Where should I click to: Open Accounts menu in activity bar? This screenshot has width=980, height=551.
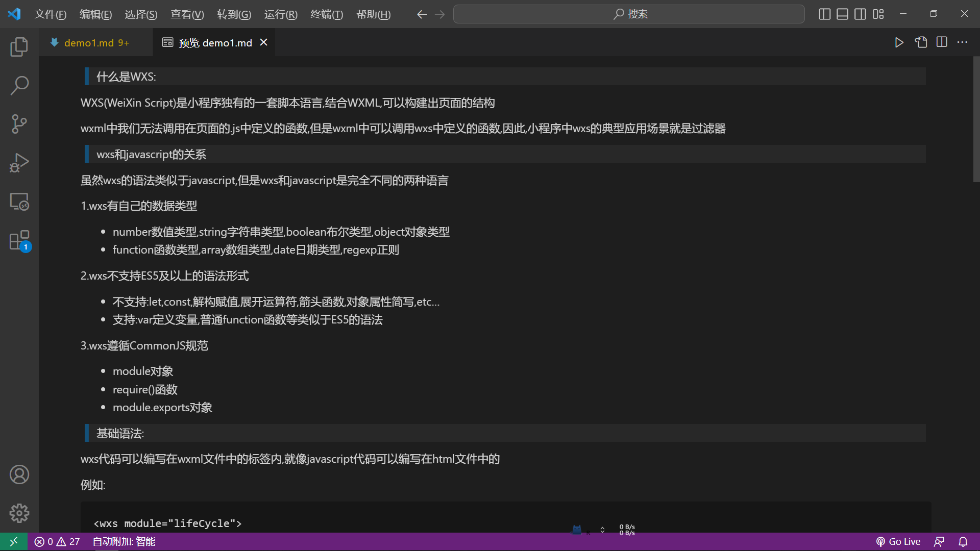coord(19,474)
